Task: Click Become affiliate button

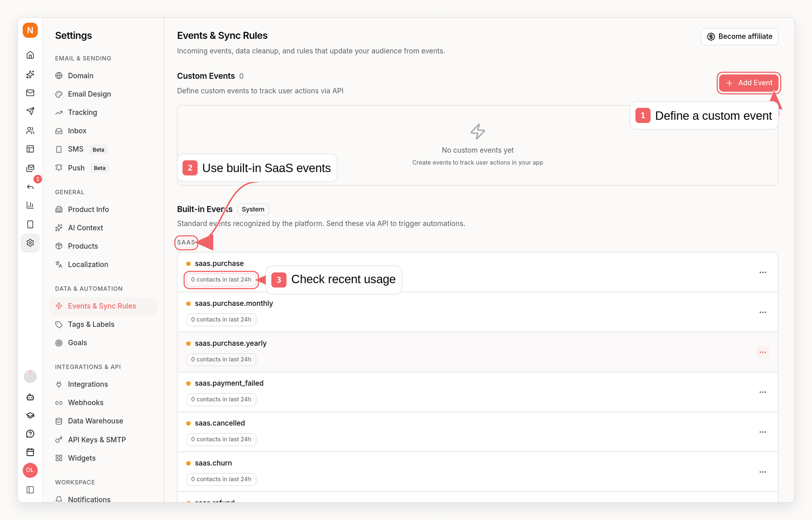Action: (x=739, y=37)
